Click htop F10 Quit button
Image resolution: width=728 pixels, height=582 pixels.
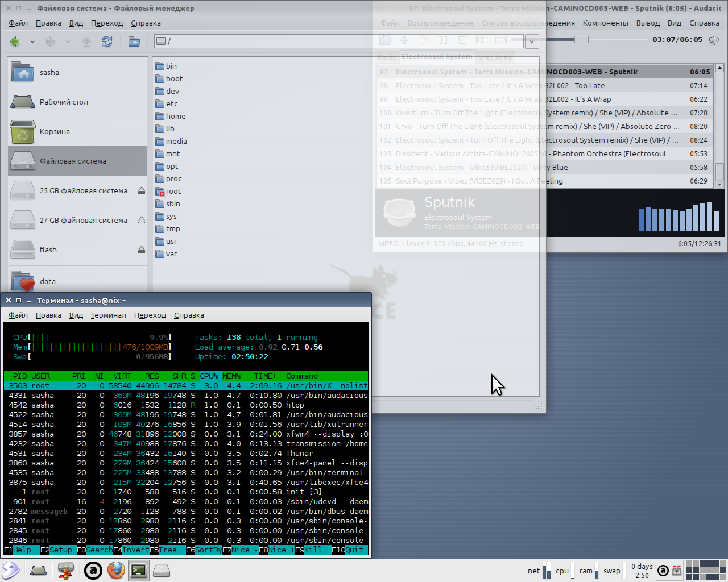pyautogui.click(x=350, y=550)
